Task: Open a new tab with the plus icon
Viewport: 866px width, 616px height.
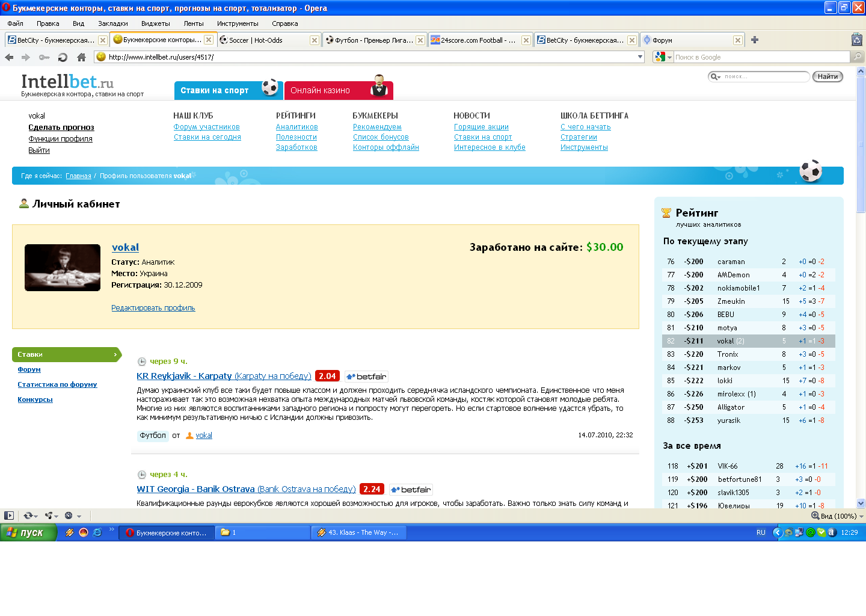Action: pos(755,40)
